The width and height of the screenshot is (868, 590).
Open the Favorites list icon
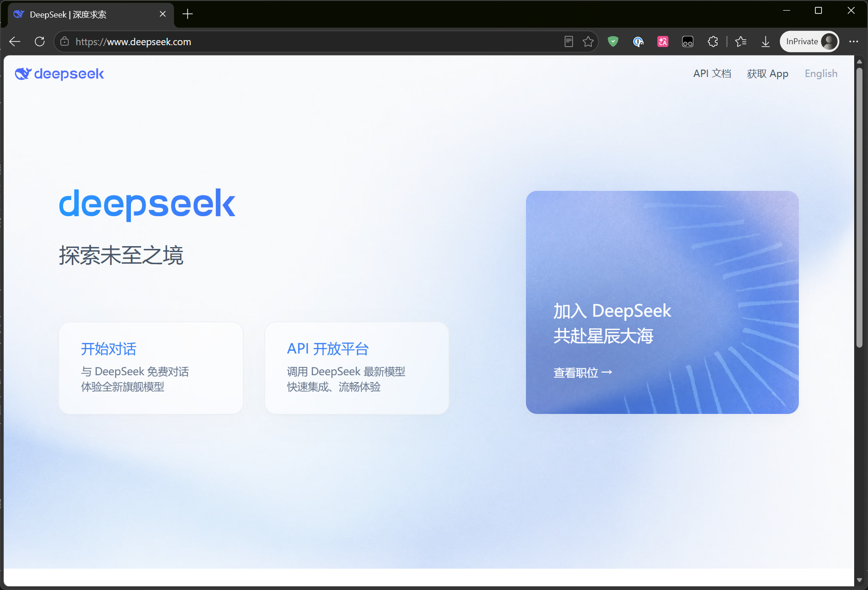(x=741, y=41)
